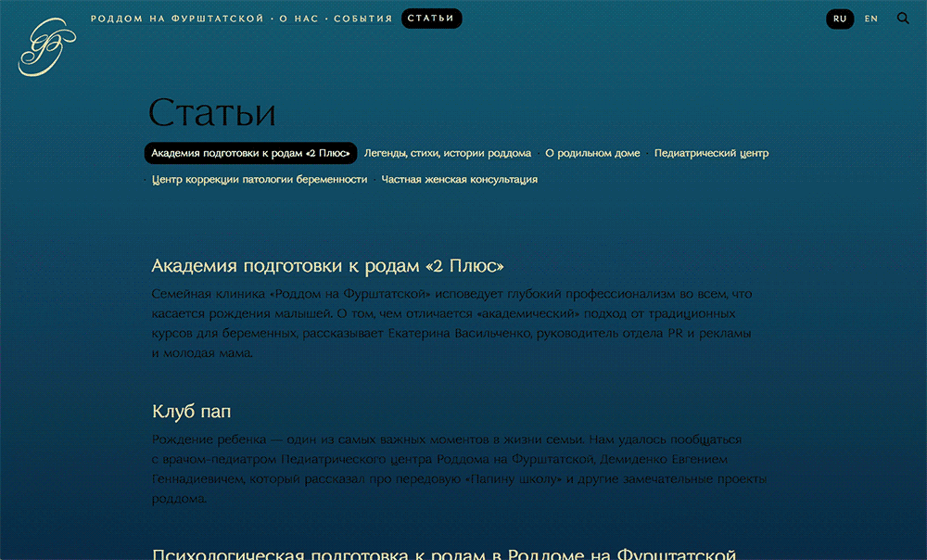This screenshot has width=927, height=560.
Task: Open «Психологическая подготовка к родам» article
Action: pos(443,553)
